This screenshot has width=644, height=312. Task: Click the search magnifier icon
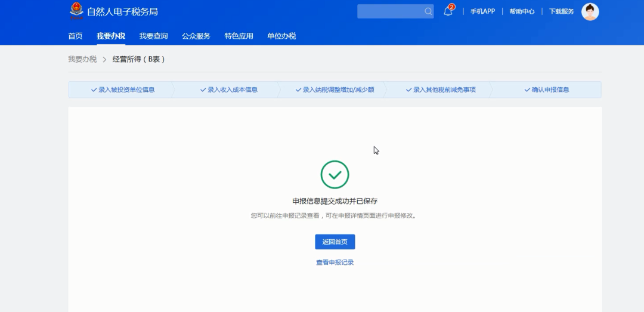[428, 11]
